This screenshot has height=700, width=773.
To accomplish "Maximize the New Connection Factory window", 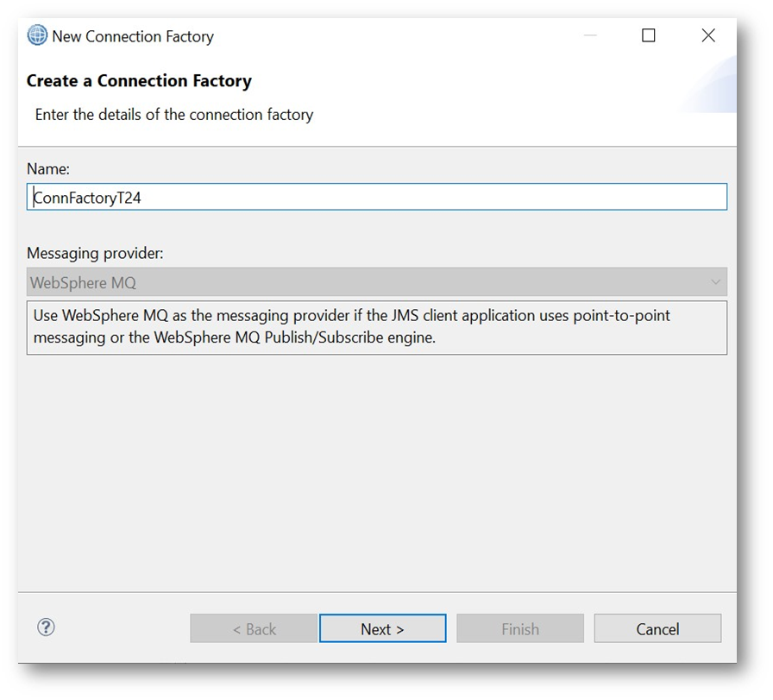I will (649, 36).
